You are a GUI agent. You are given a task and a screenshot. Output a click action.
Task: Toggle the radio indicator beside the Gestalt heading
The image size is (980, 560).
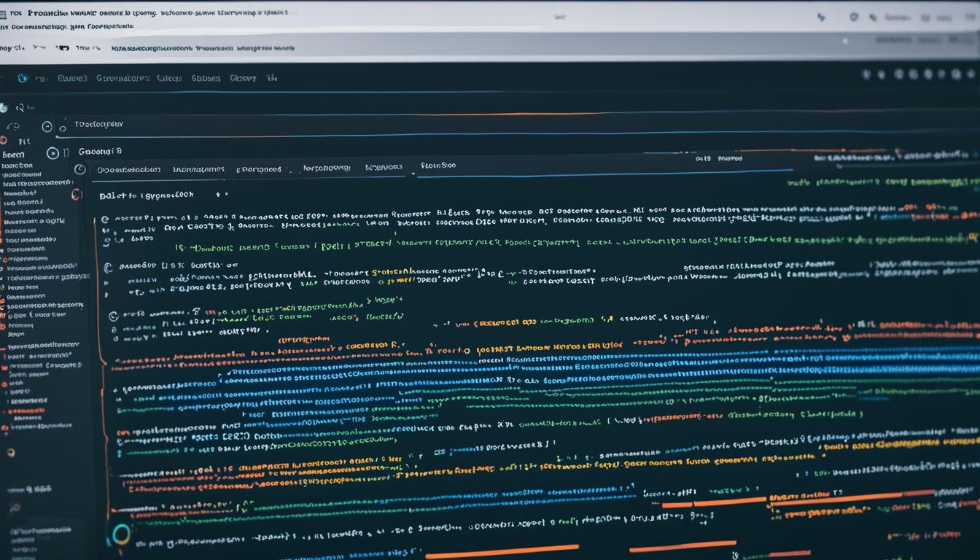[52, 152]
